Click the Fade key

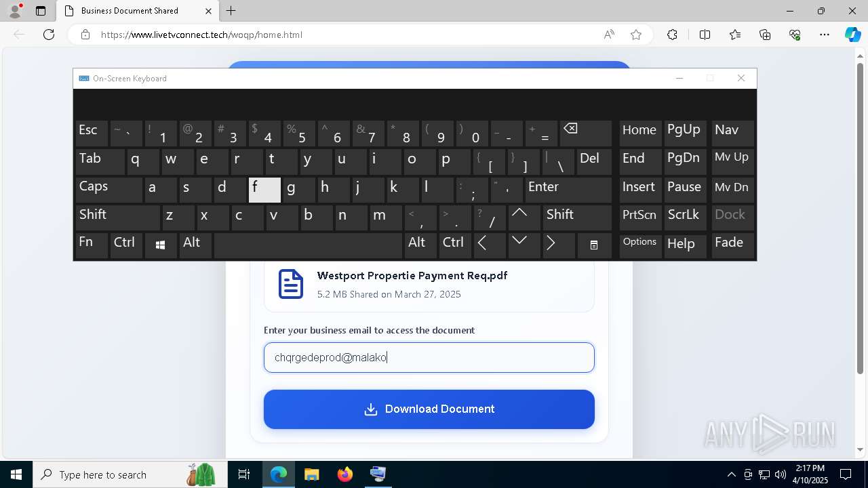tap(732, 245)
